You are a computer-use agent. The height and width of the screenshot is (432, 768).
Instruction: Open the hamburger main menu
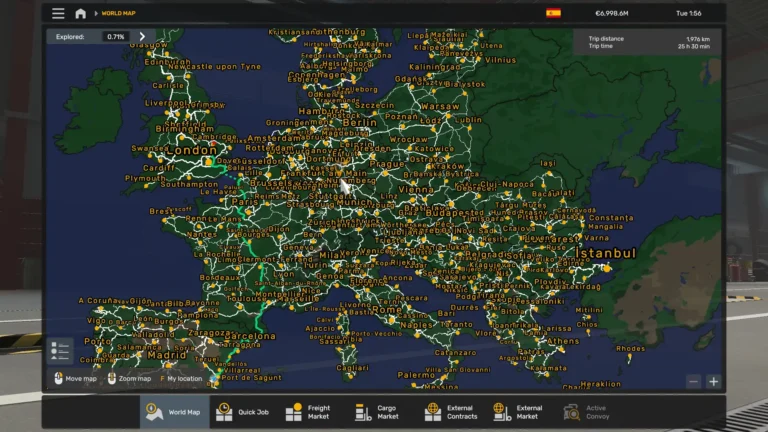tap(58, 13)
